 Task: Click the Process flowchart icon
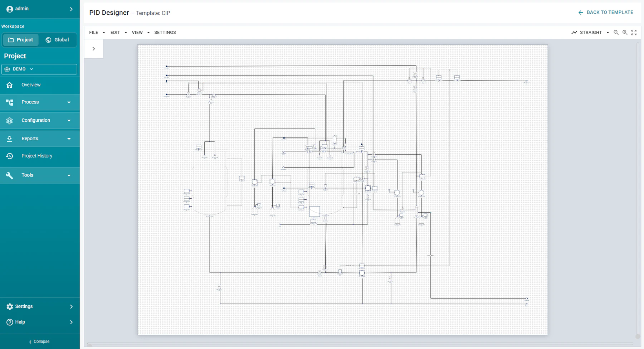10,102
